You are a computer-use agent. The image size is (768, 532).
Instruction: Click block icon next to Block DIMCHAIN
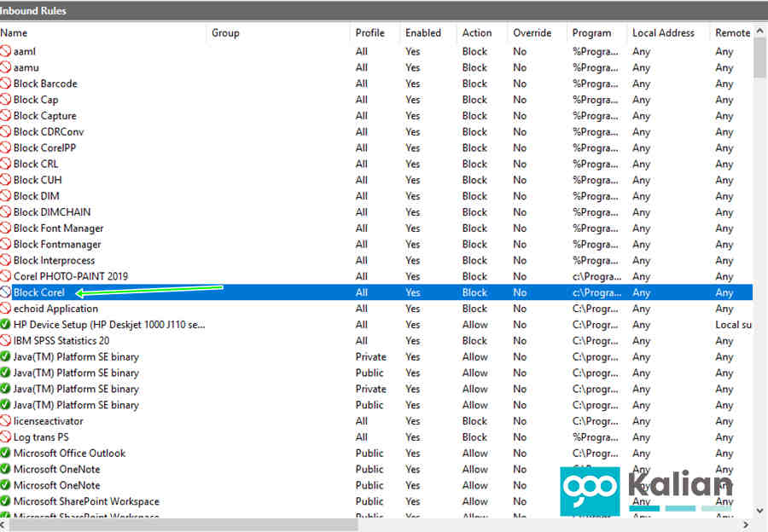click(5, 212)
